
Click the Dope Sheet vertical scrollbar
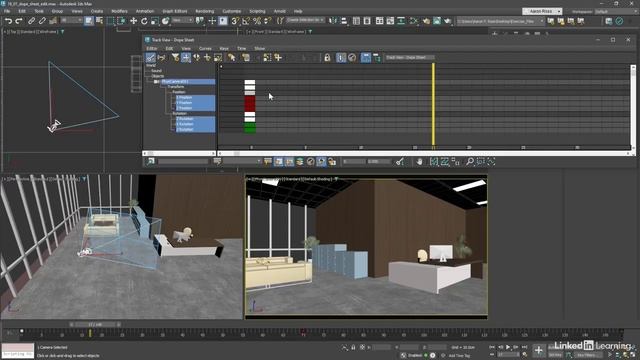click(x=633, y=108)
